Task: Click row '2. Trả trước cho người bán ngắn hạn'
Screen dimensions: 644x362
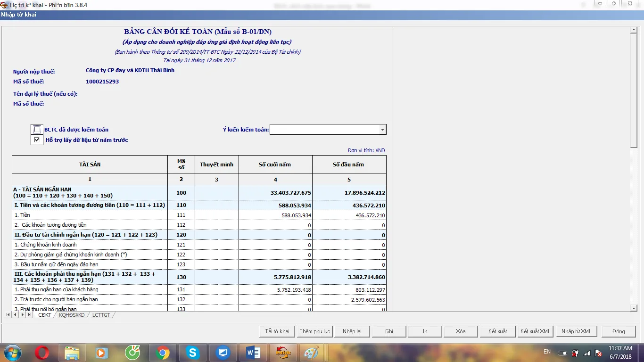Action: 90,299
